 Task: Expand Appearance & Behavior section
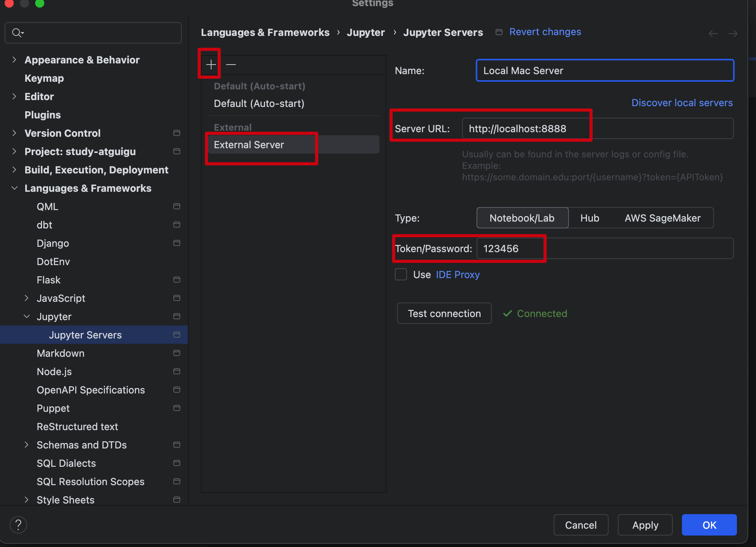(14, 60)
